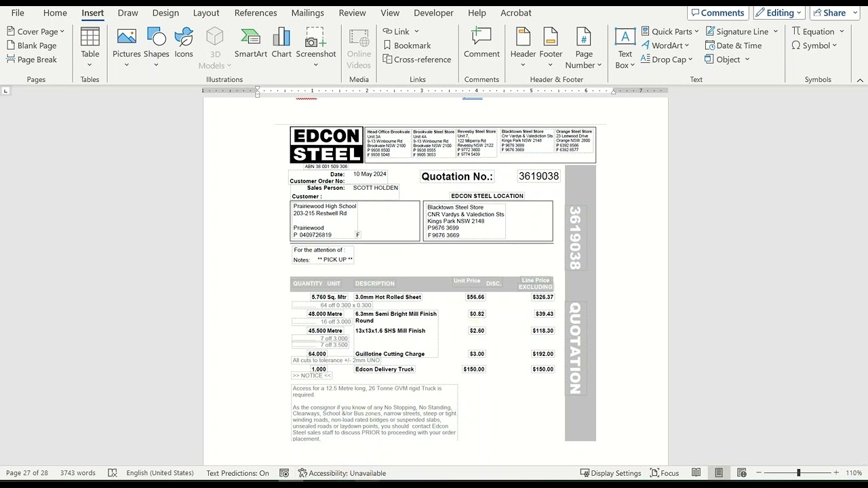Open the Icons library

click(184, 43)
